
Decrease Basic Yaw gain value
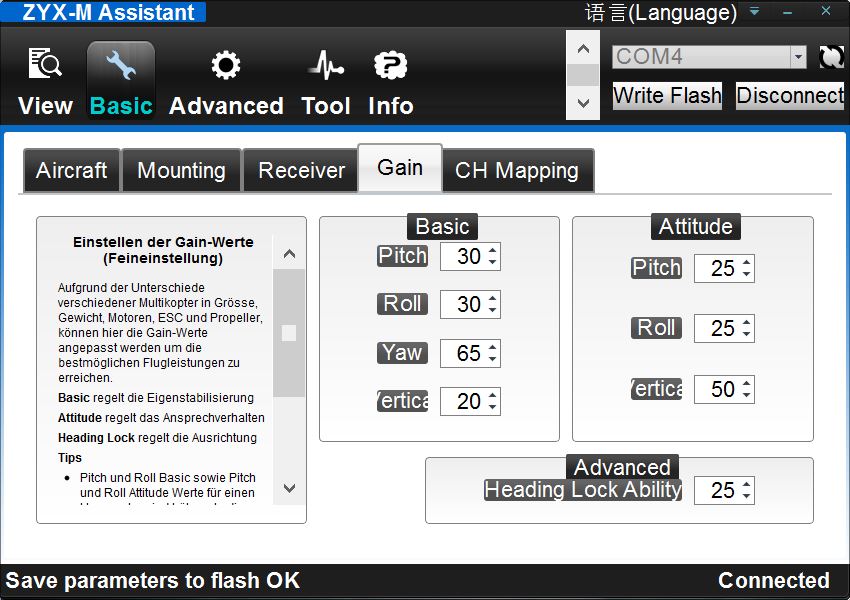[x=492, y=359]
